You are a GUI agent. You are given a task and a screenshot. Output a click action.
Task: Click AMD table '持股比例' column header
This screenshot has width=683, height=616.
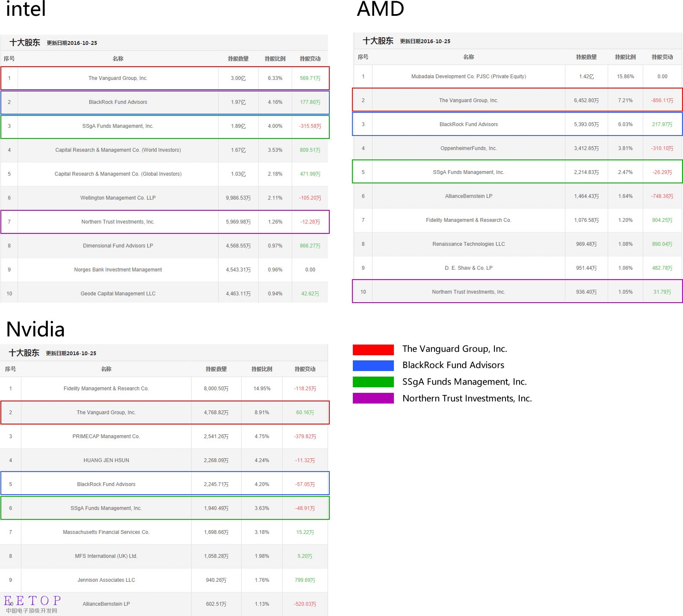tap(625, 57)
